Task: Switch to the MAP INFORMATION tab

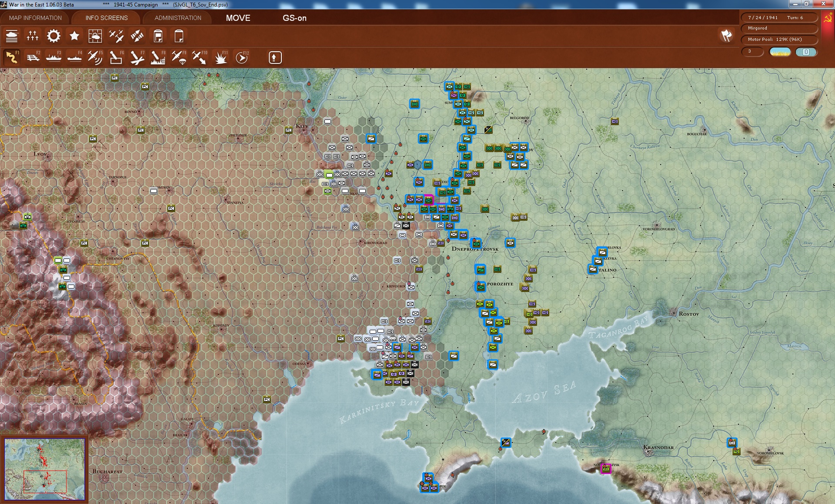Action: click(35, 18)
